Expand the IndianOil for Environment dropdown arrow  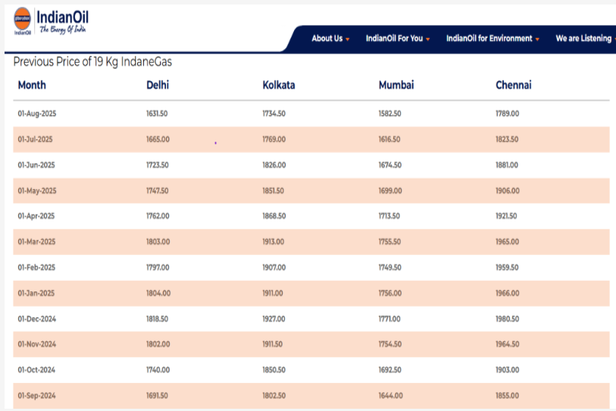click(x=537, y=39)
